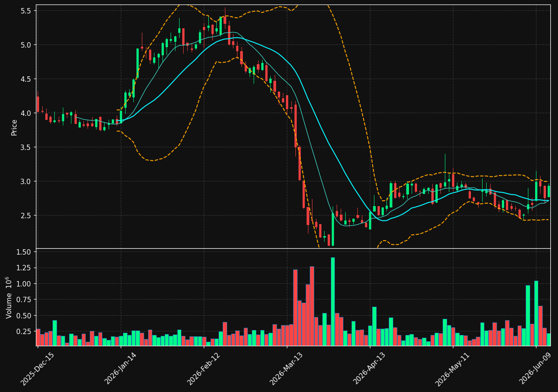Click the 4.0 price axis label

click(x=26, y=113)
